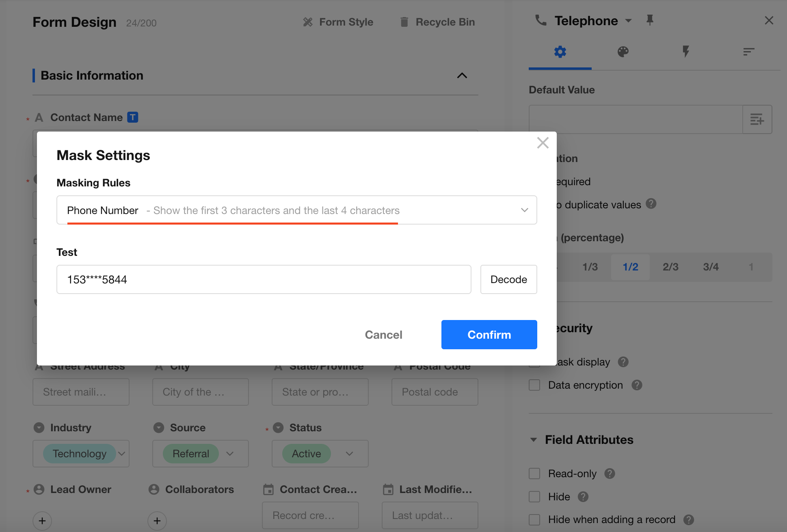Close the Mask Settings dialog
Image resolution: width=787 pixels, height=532 pixels.
pyautogui.click(x=543, y=143)
